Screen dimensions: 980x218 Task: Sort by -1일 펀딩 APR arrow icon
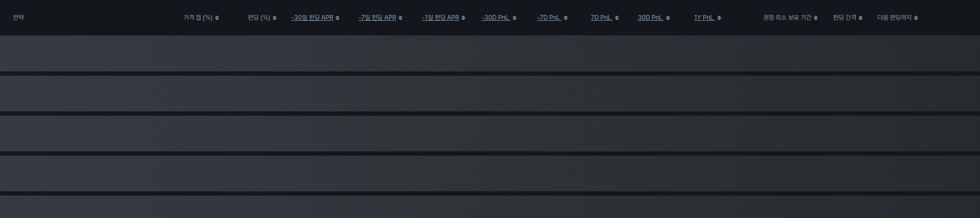click(x=463, y=18)
